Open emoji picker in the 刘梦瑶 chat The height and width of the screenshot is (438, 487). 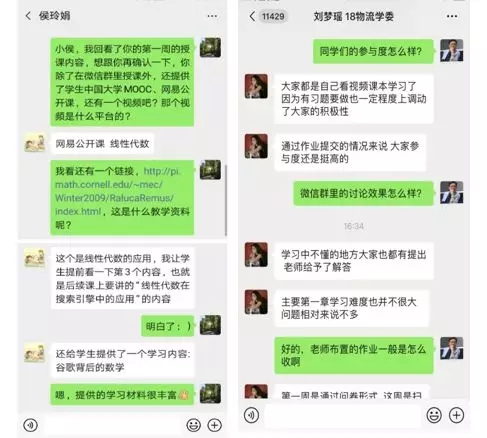[434, 415]
